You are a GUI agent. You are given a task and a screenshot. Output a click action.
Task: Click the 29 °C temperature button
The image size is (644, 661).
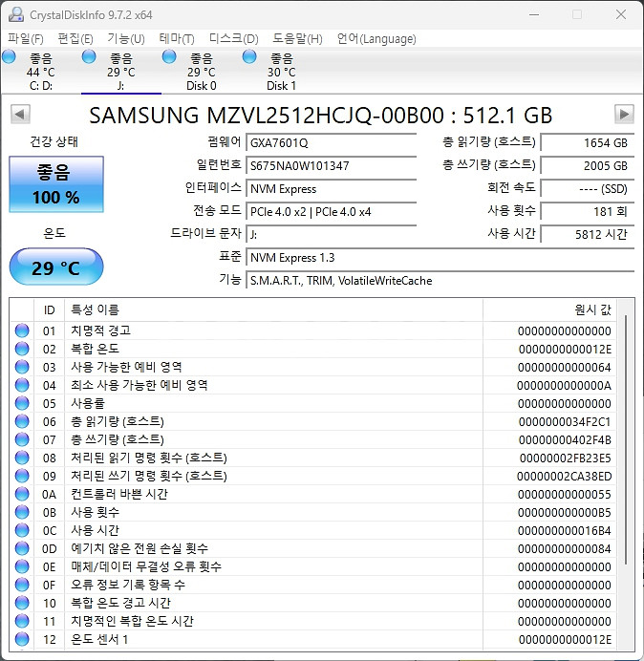click(x=56, y=267)
